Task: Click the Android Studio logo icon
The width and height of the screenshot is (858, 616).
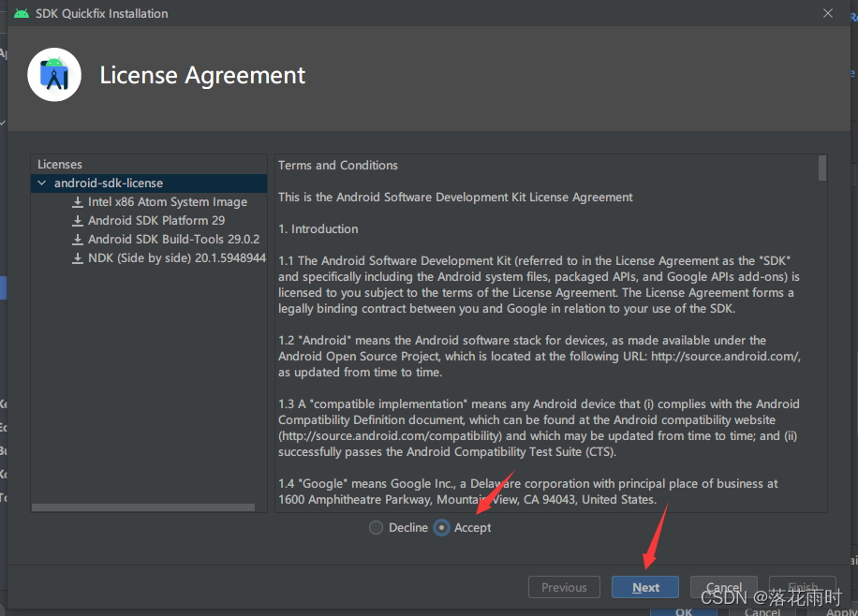Action: pyautogui.click(x=54, y=75)
